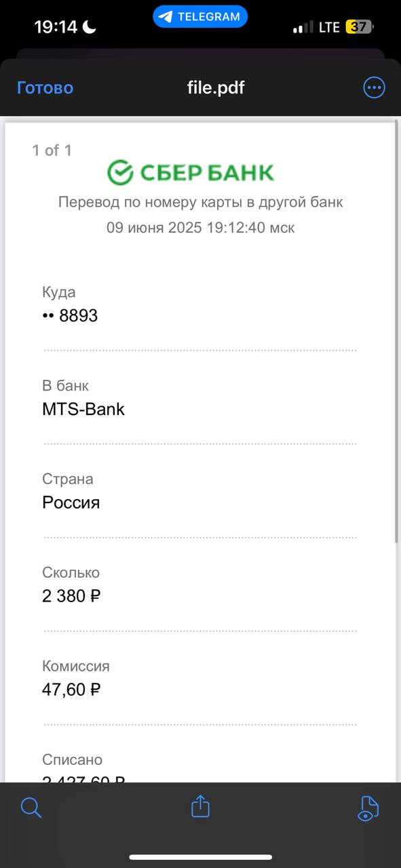Select the MTS-Bank recipient bank value
Viewport: 401px width, 868px height.
[83, 409]
